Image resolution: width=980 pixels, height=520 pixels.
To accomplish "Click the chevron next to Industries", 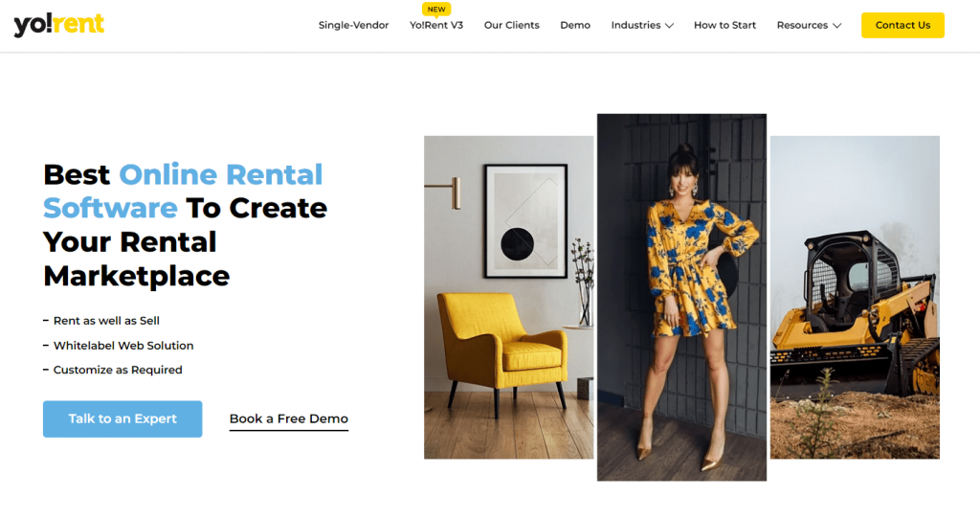I will 669,26.
